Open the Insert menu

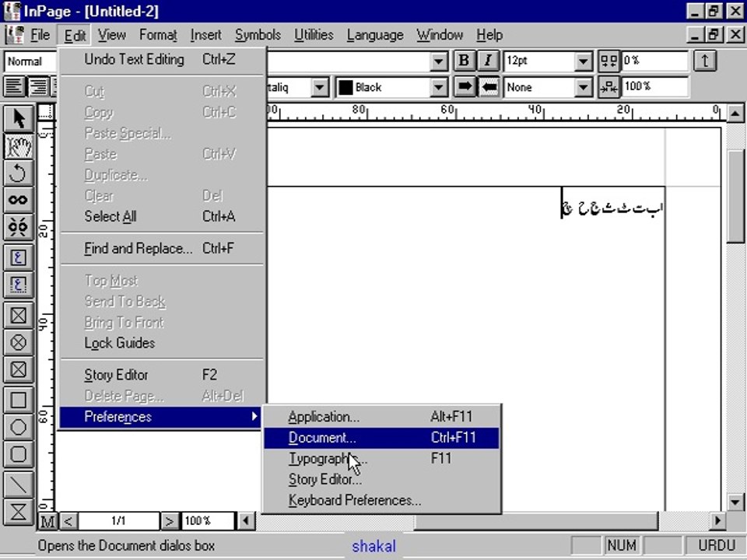pos(205,35)
